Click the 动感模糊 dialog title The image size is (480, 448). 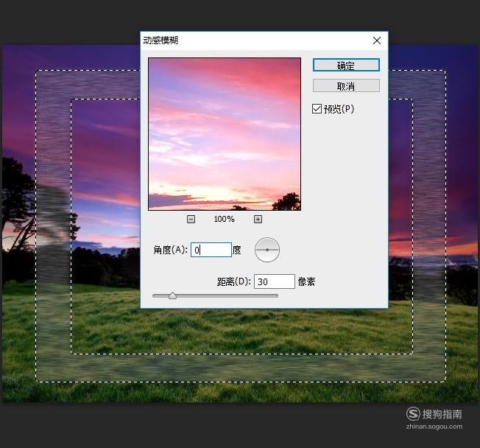(160, 41)
